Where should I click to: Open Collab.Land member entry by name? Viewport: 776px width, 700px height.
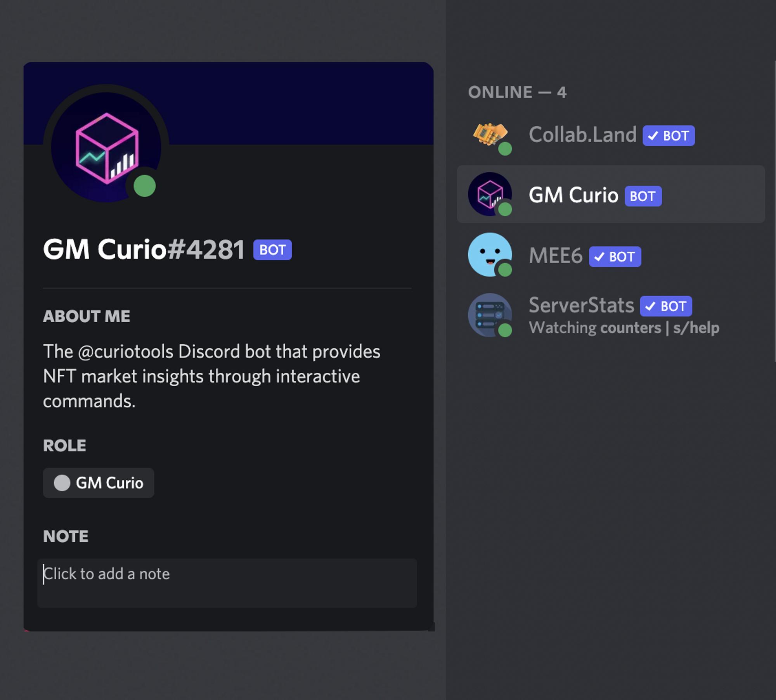pos(582,135)
